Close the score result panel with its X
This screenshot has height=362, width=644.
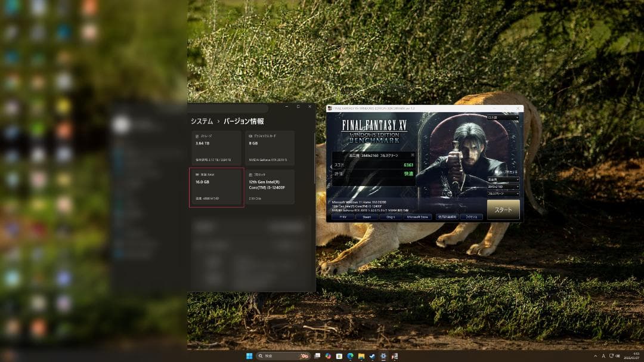413,155
